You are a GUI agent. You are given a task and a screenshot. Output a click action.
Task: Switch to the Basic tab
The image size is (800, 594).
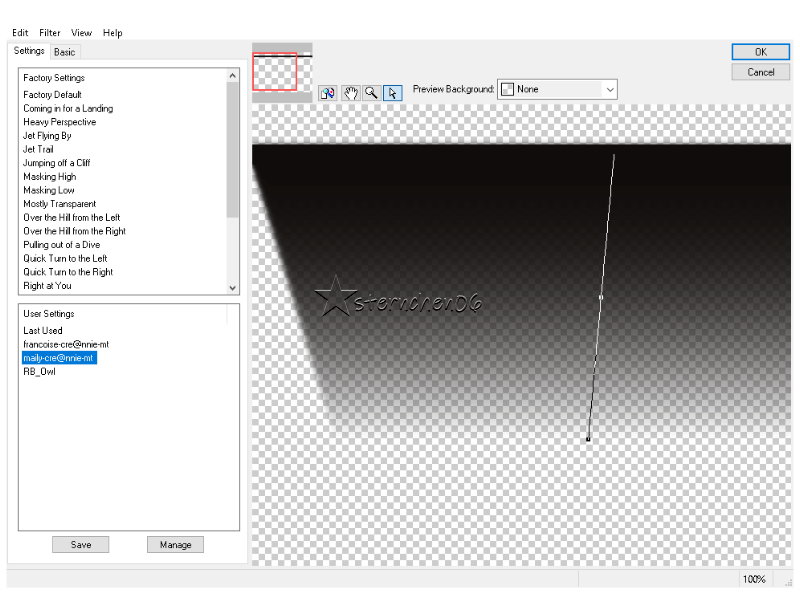65,52
